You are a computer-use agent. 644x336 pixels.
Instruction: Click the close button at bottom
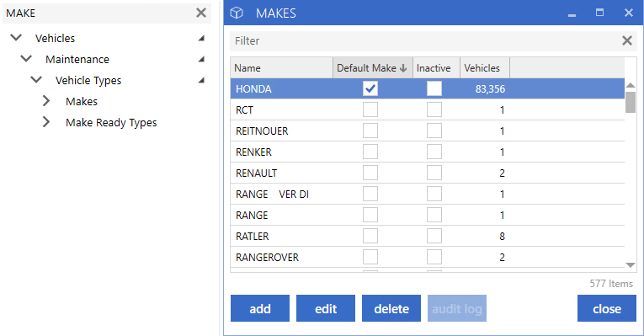pyautogui.click(x=607, y=308)
